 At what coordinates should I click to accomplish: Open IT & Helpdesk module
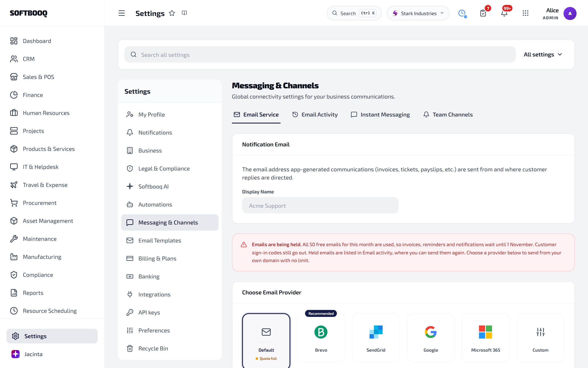(52, 167)
